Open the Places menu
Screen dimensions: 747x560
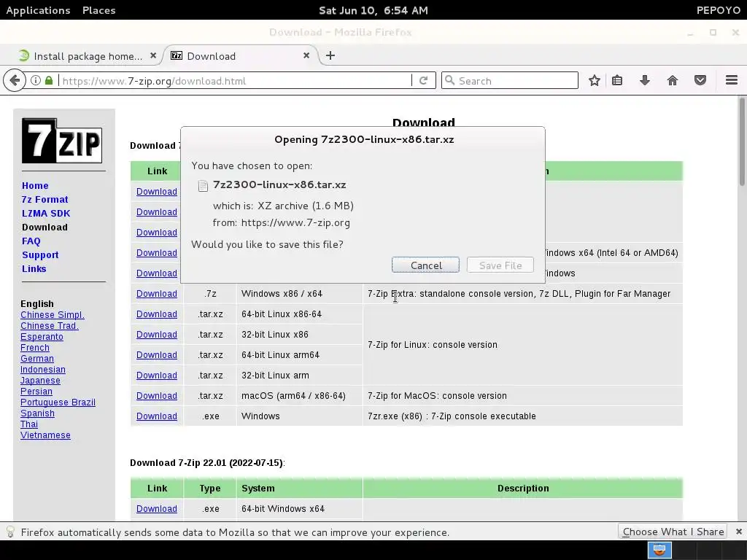pos(98,10)
